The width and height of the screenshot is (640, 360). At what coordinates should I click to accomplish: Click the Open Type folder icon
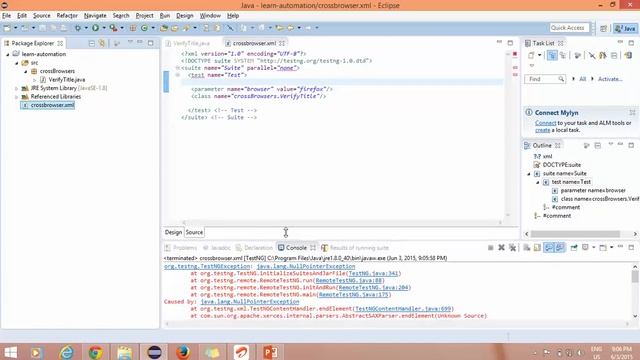(x=164, y=28)
